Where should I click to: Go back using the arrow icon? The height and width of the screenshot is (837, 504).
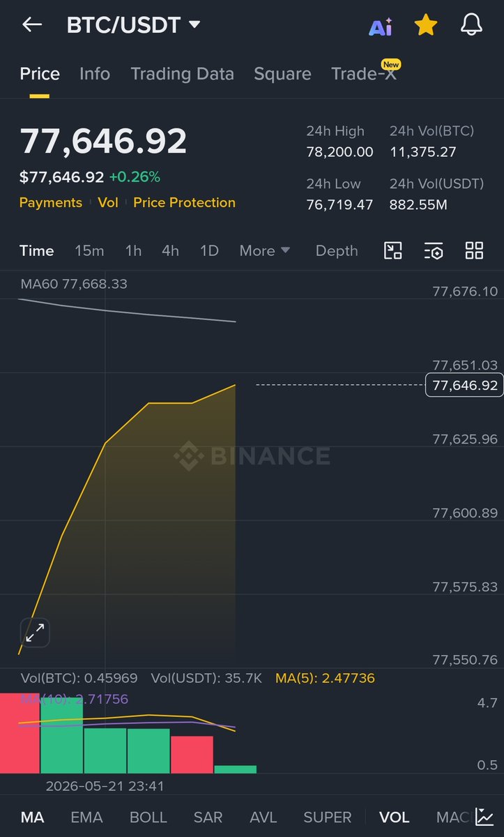pyautogui.click(x=32, y=25)
